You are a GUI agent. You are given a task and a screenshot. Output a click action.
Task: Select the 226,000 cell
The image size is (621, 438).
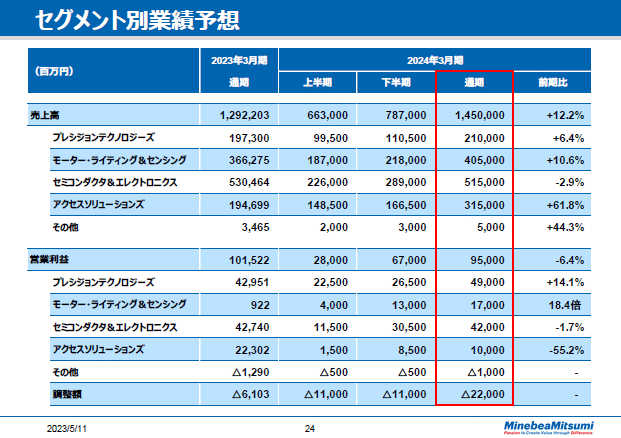328,183
